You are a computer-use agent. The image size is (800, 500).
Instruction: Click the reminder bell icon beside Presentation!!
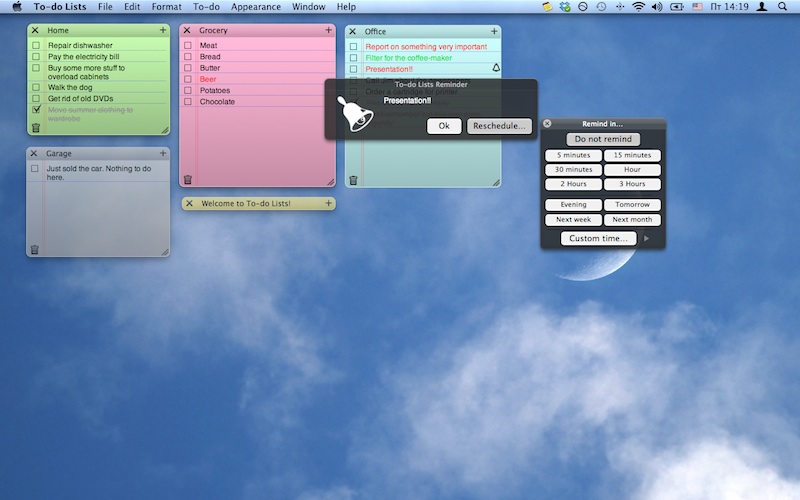(x=496, y=69)
